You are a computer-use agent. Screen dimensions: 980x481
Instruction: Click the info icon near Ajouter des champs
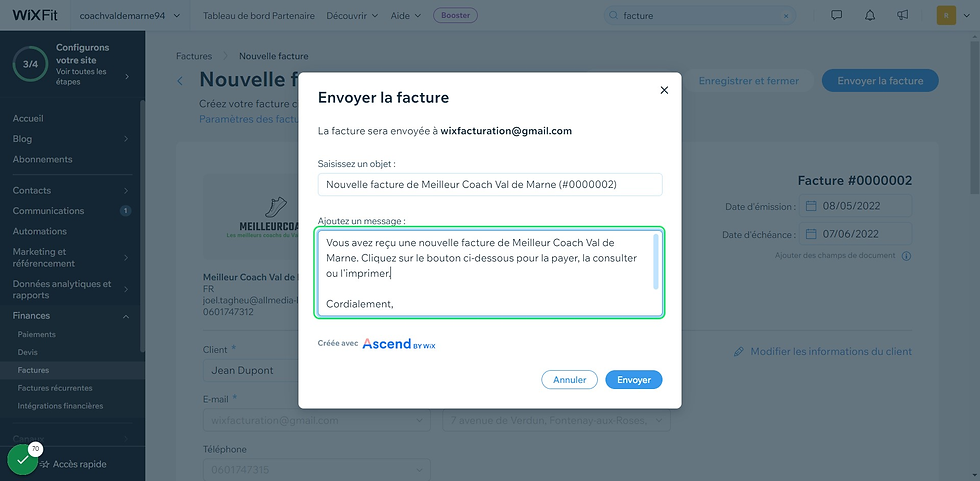(x=906, y=256)
